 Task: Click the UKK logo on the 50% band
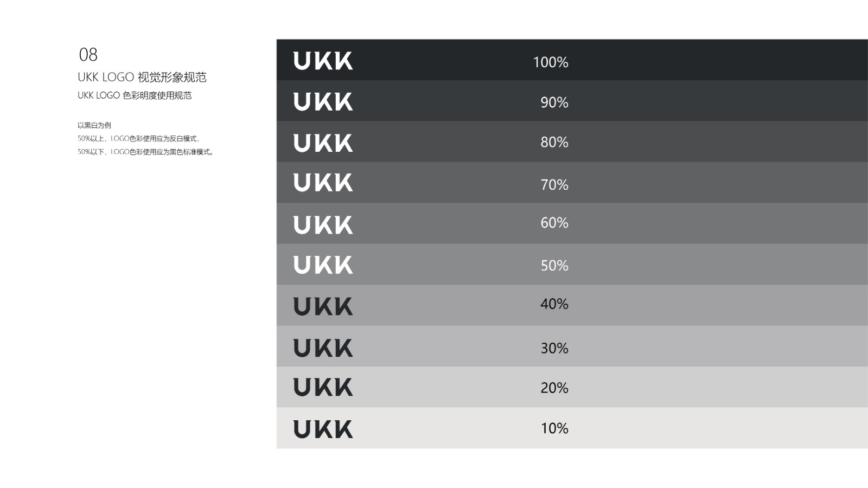coord(323,265)
